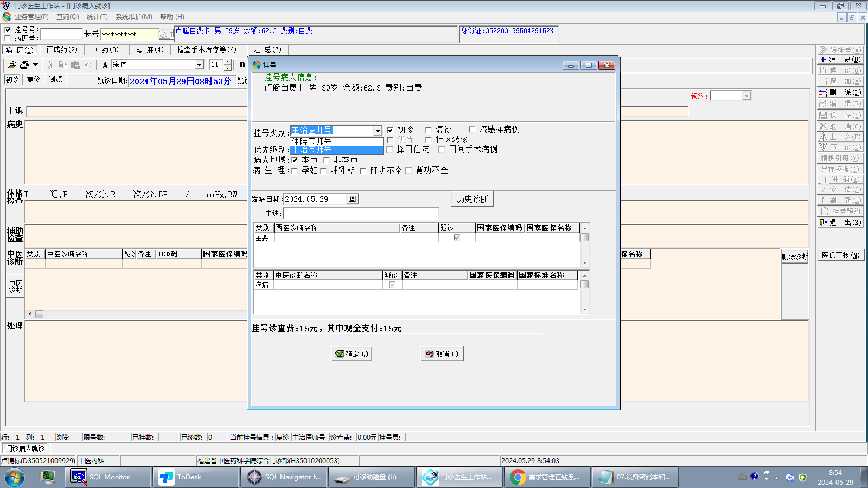Select 住院医师号 from the dropdown list
The width and height of the screenshot is (868, 488).
336,142
